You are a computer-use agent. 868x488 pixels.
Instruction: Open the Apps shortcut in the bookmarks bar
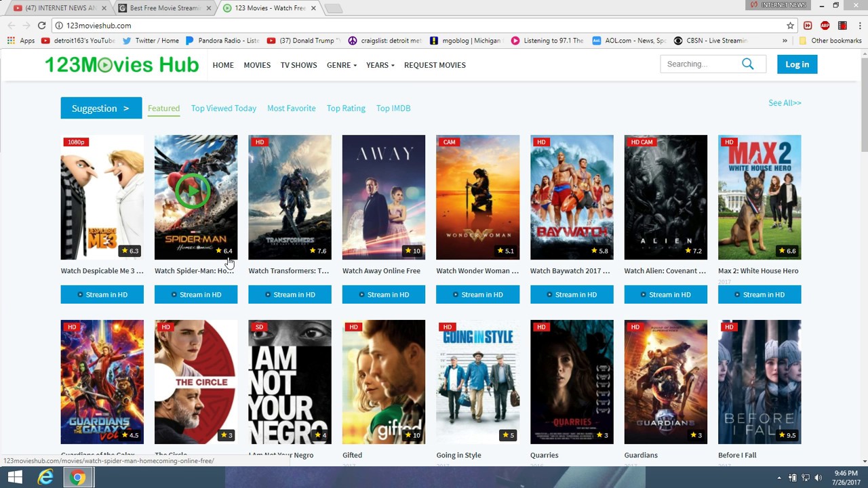coord(21,41)
